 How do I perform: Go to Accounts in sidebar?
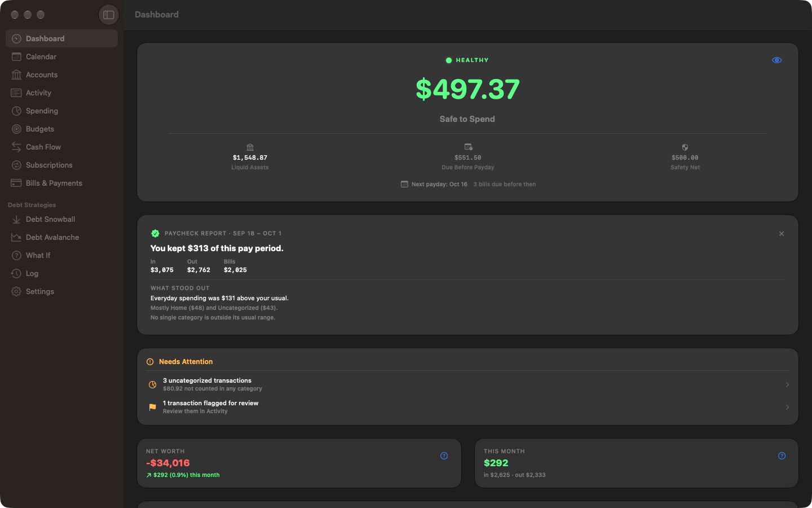coord(61,75)
